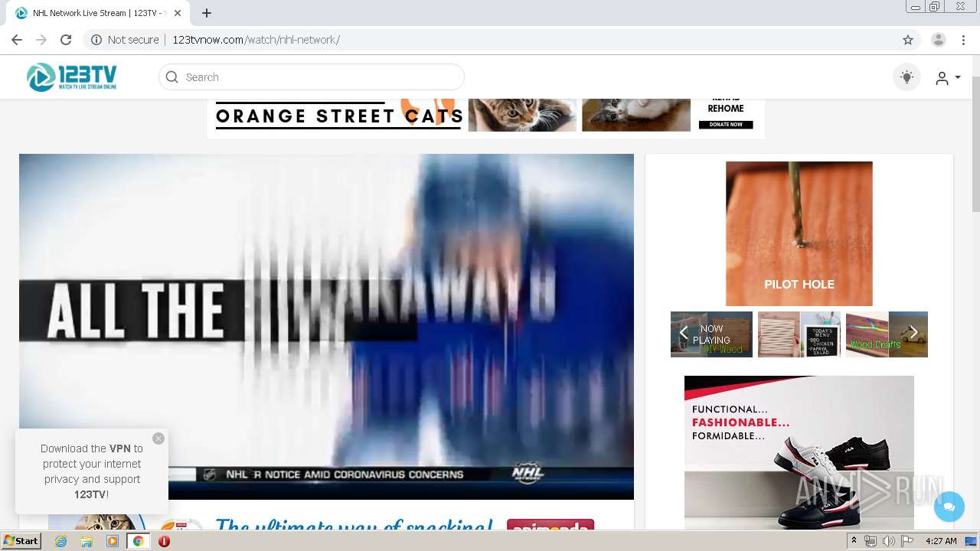Click inside the Search field

click(312, 77)
